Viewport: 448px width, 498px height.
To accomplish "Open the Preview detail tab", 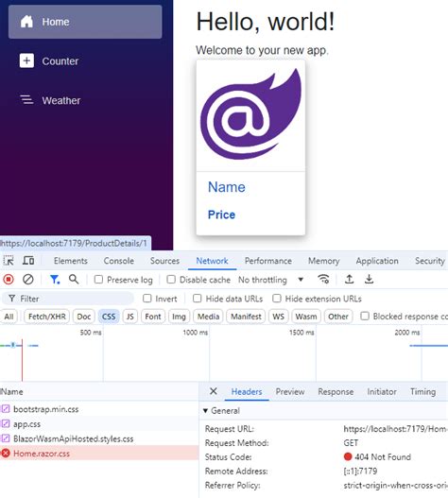I will (290, 391).
